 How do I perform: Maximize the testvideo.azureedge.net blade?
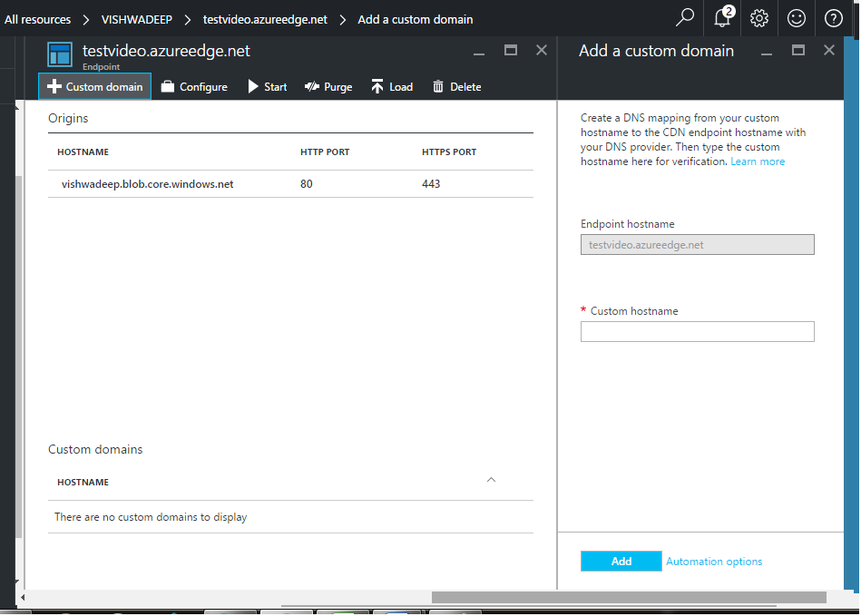(x=511, y=51)
